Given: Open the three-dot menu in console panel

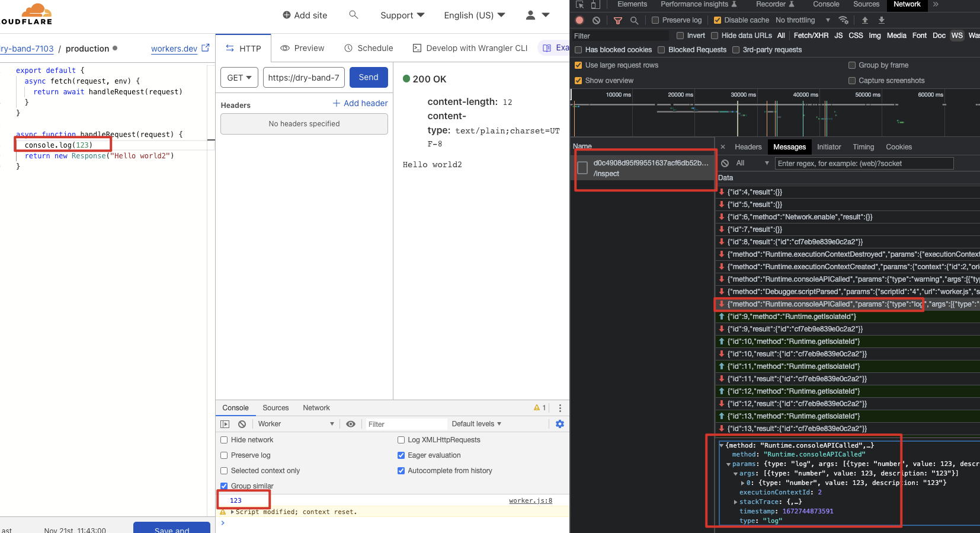Looking at the screenshot, I should pos(560,408).
